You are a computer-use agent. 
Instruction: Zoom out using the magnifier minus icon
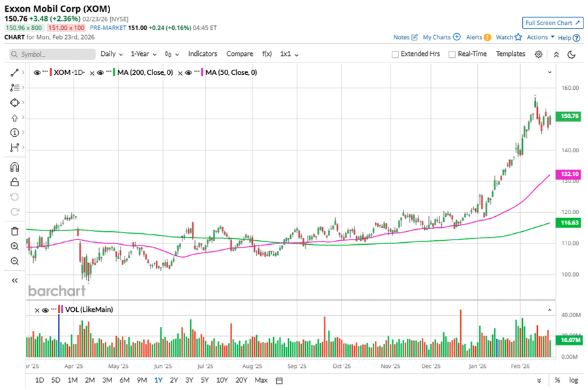coord(14,261)
